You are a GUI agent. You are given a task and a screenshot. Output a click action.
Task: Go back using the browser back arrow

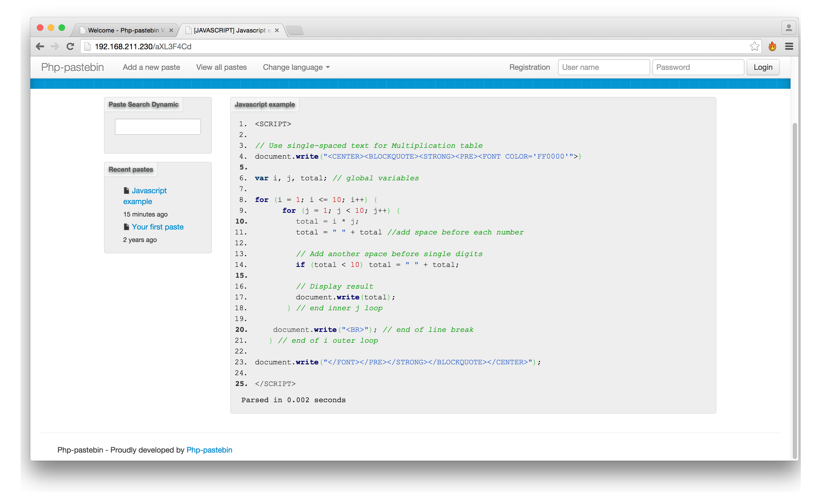40,46
